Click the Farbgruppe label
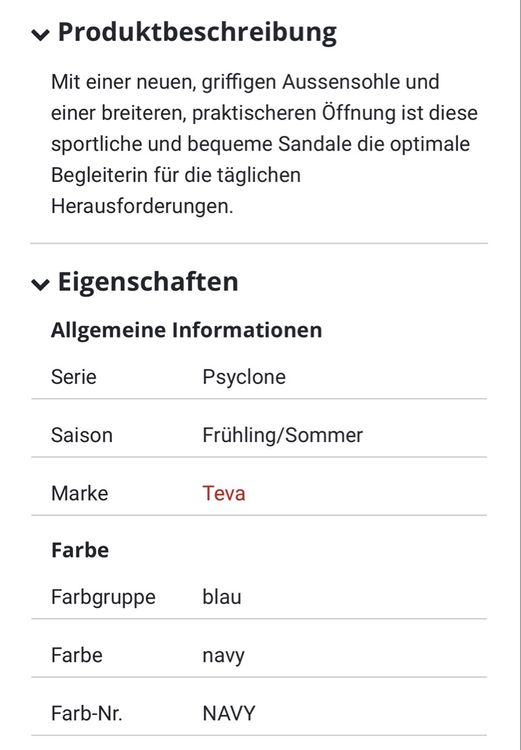 tap(103, 597)
